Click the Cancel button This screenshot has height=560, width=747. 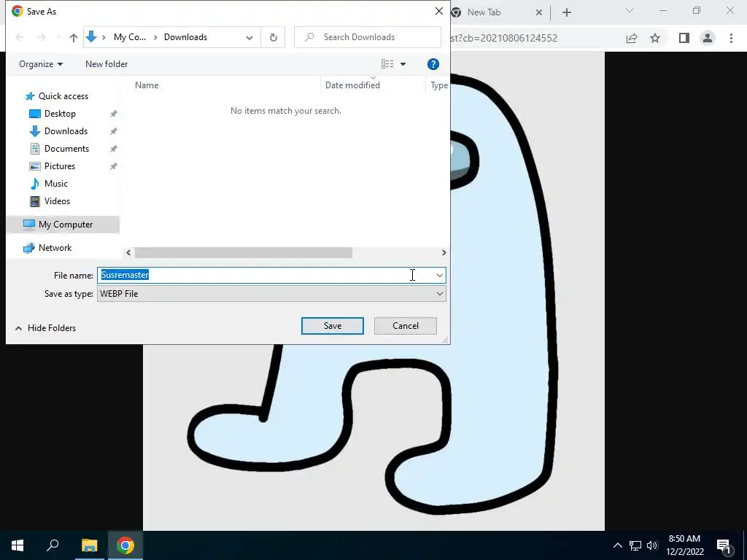(x=406, y=326)
